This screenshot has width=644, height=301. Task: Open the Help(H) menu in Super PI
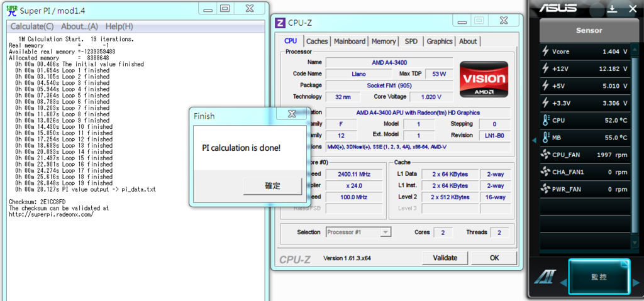[119, 26]
